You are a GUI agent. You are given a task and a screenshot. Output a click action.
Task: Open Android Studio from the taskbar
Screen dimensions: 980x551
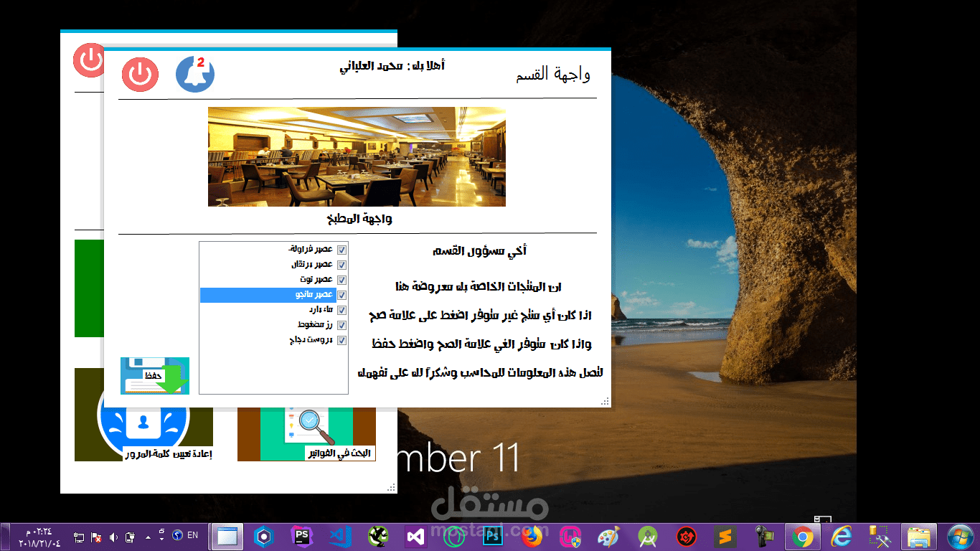pos(648,537)
